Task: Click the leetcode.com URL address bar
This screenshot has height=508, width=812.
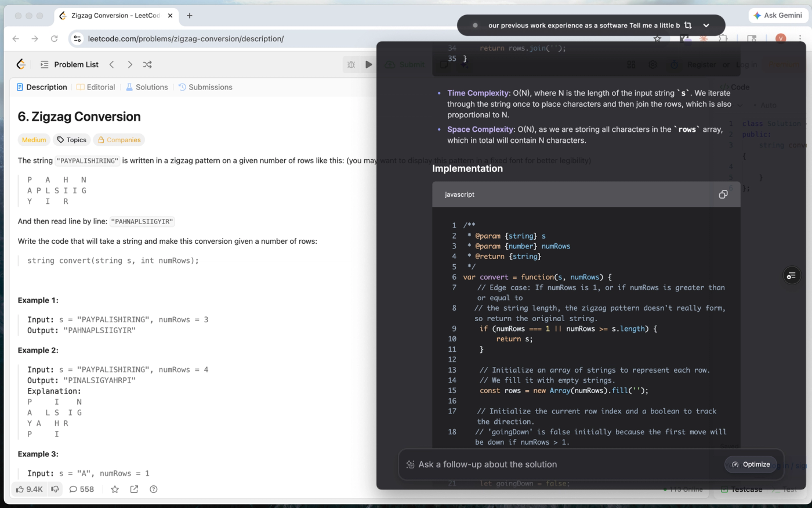Action: pos(186,39)
